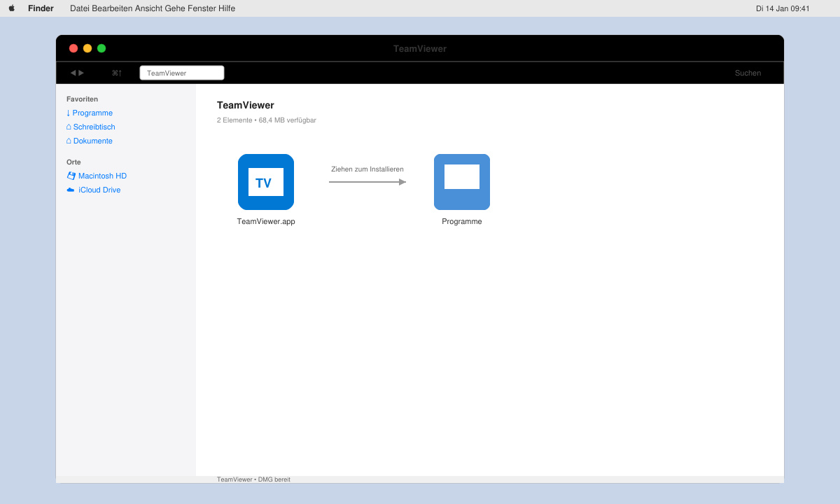This screenshot has height=504, width=840.
Task: Click the iCloud Drive cloud icon
Action: pyautogui.click(x=71, y=190)
